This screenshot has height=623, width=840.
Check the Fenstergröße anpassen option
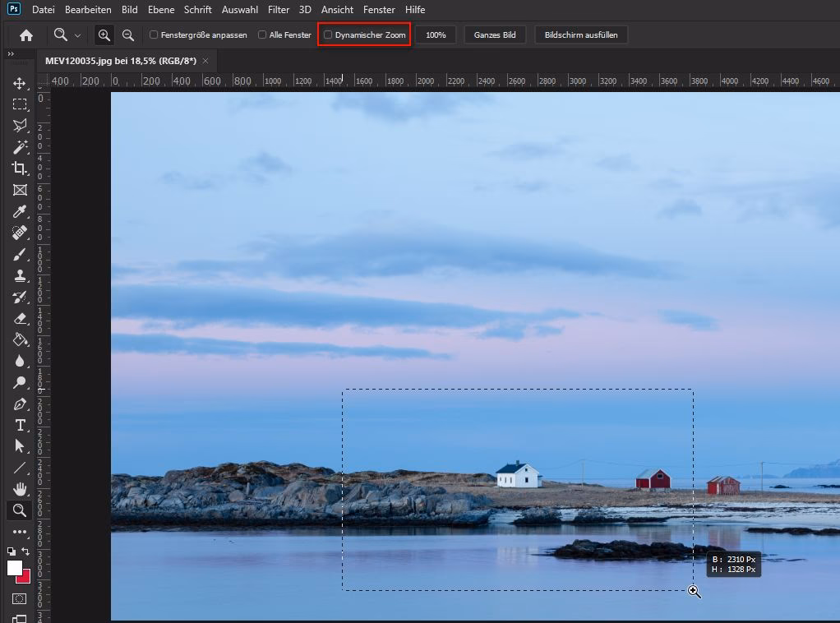(154, 35)
